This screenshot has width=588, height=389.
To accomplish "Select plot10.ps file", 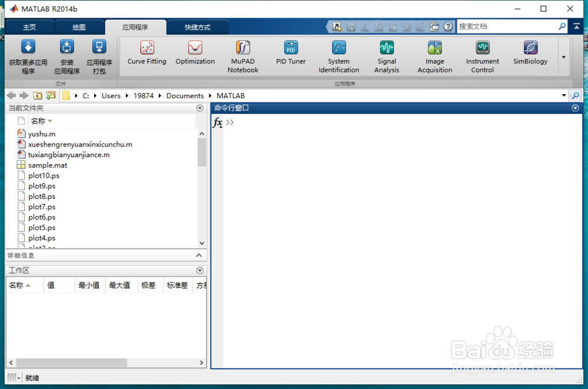I will 44,176.
